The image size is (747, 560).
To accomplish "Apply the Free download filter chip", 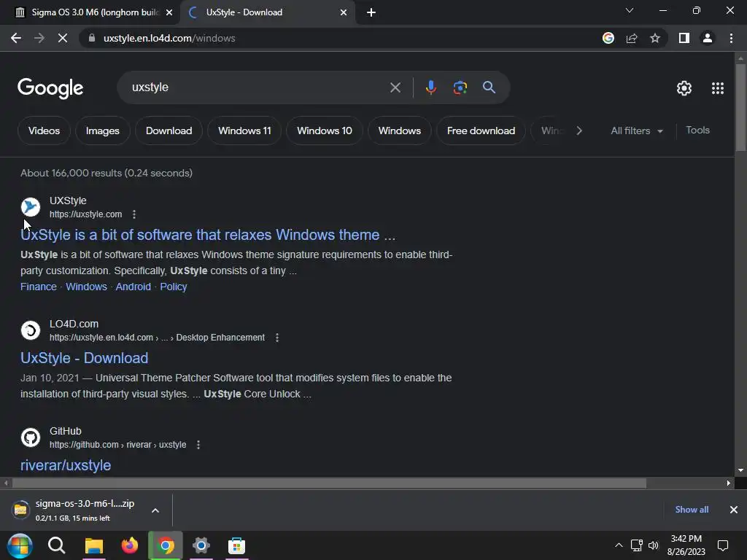I will click(481, 131).
